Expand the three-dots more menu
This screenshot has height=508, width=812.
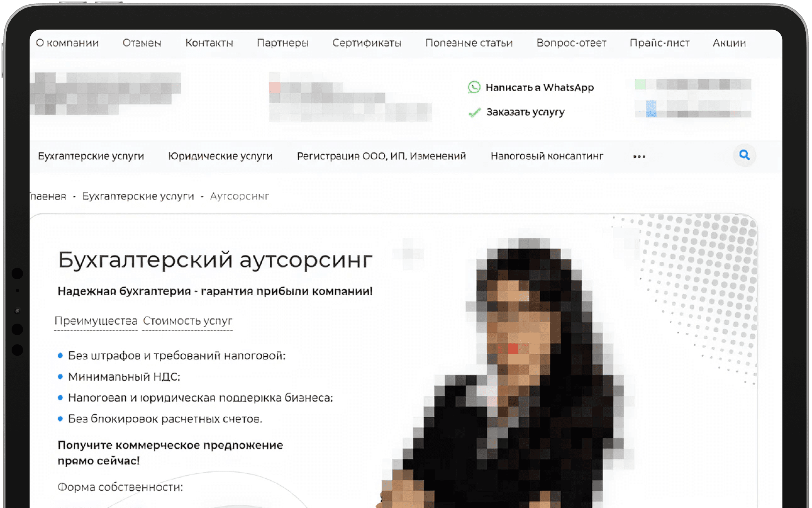coord(639,157)
